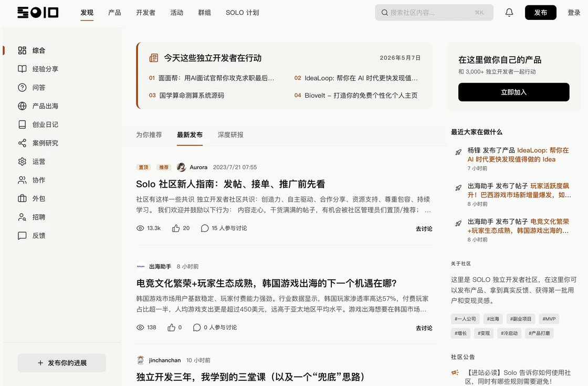Open the 活动 nav item

pyautogui.click(x=176, y=13)
